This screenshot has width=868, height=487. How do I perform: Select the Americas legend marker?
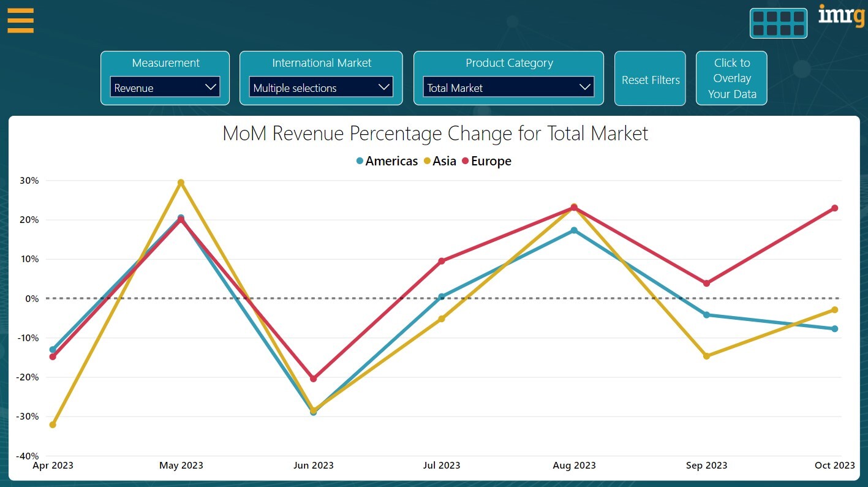pos(360,161)
